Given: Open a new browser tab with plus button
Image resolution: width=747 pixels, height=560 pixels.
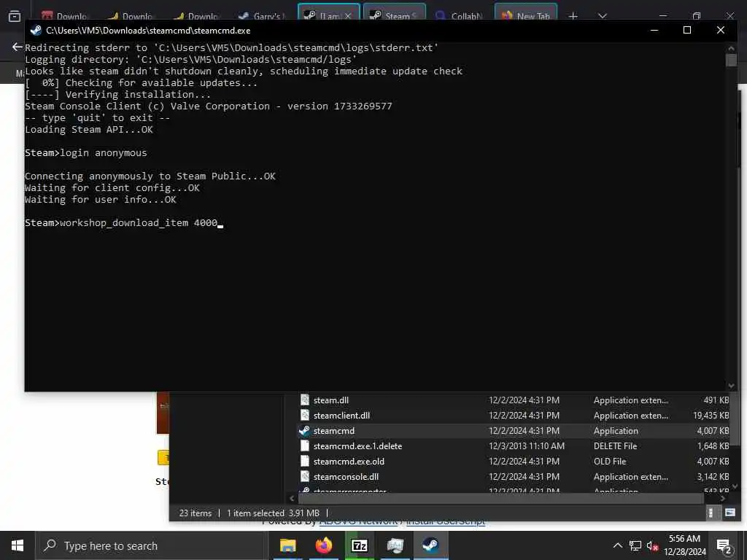Looking at the screenshot, I should 573,16.
